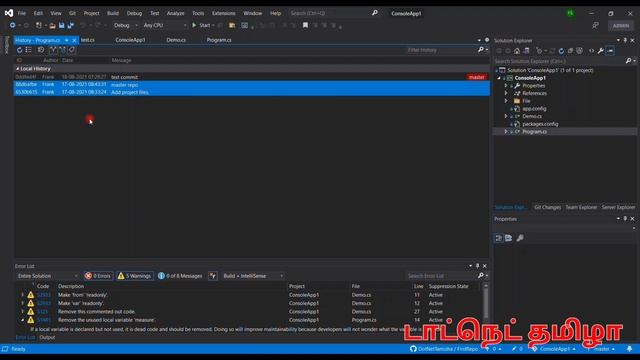Click the Filter History input field

coord(441,50)
